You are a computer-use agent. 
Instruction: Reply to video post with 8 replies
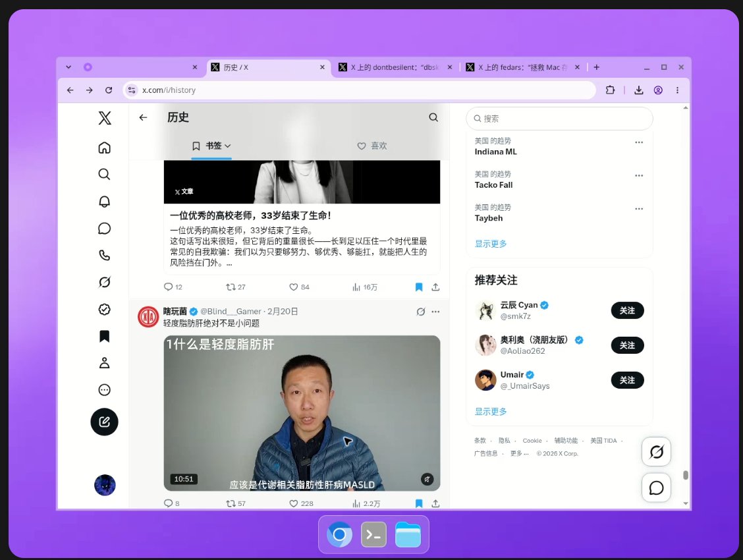coord(171,503)
